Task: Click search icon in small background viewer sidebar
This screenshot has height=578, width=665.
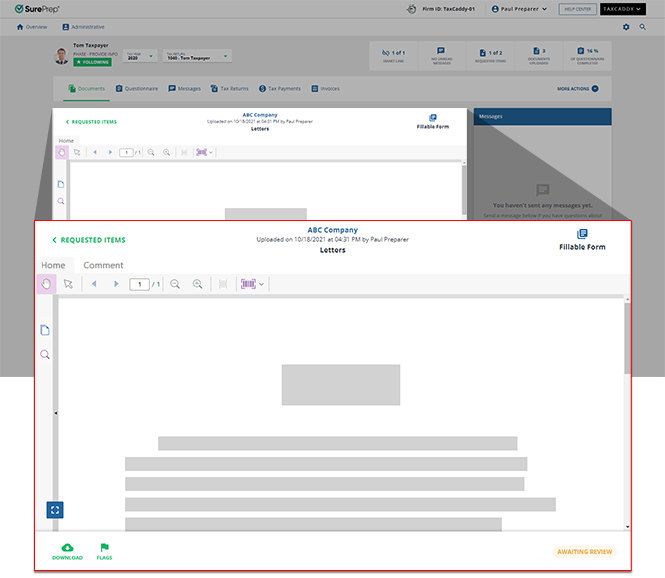Action: pos(61,201)
